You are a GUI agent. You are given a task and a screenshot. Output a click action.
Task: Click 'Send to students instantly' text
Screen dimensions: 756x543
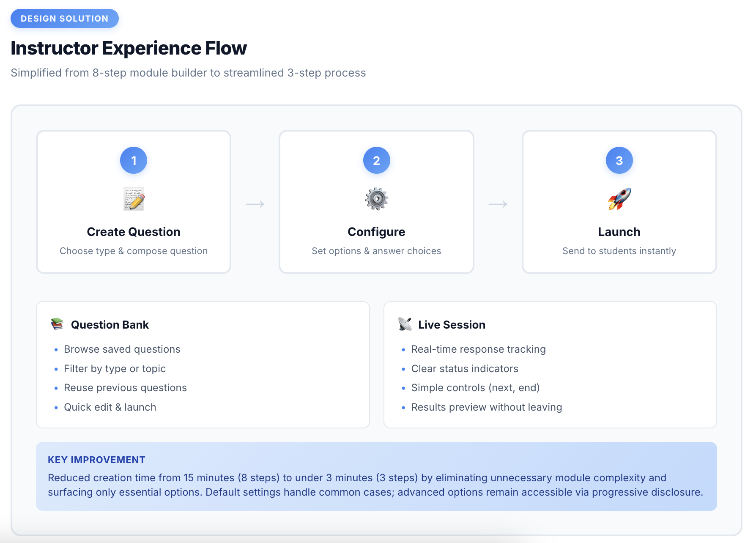coord(619,251)
